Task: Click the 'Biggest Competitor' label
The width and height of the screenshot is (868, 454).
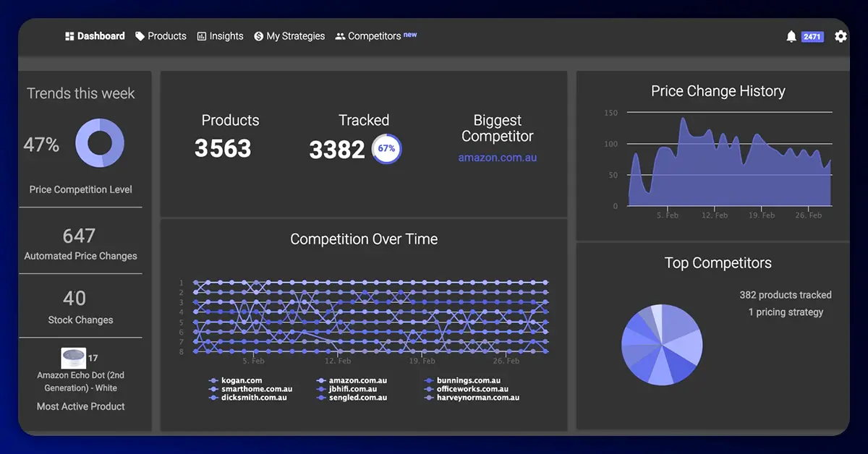Action: (498, 128)
